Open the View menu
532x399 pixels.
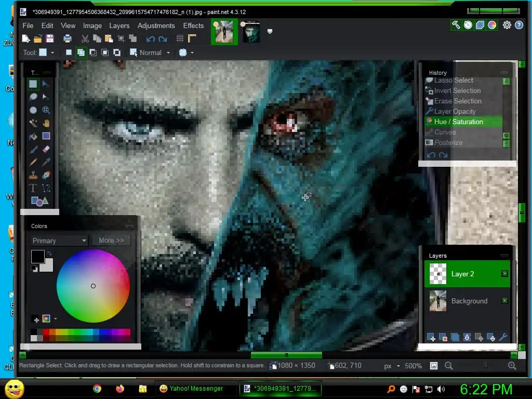click(x=68, y=26)
